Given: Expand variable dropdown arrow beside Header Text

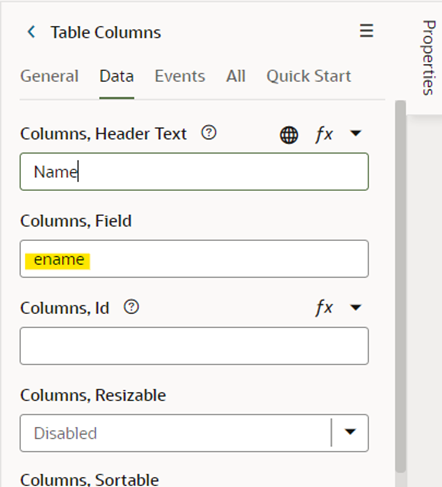Looking at the screenshot, I should click(x=356, y=133).
